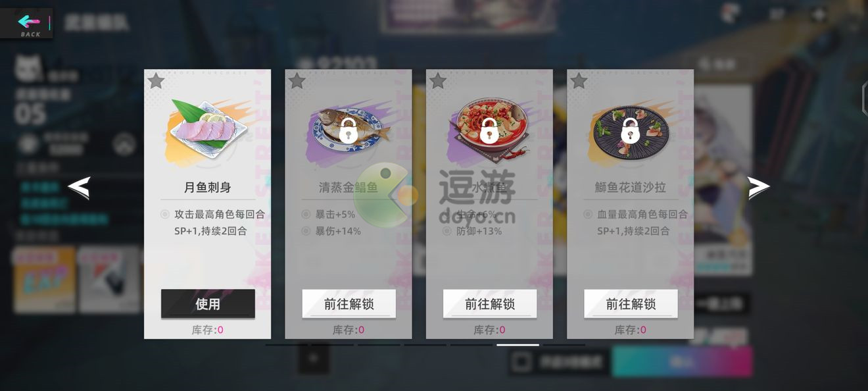Click the lock icon on 鰤鱼花道沙拉 dish
The width and height of the screenshot is (868, 391).
630,131
